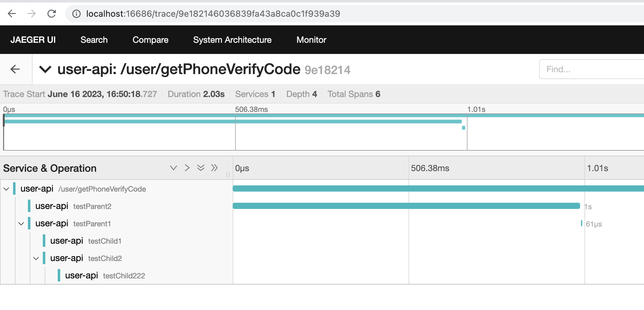
Task: Click the Depth 4 label
Action: 302,94
